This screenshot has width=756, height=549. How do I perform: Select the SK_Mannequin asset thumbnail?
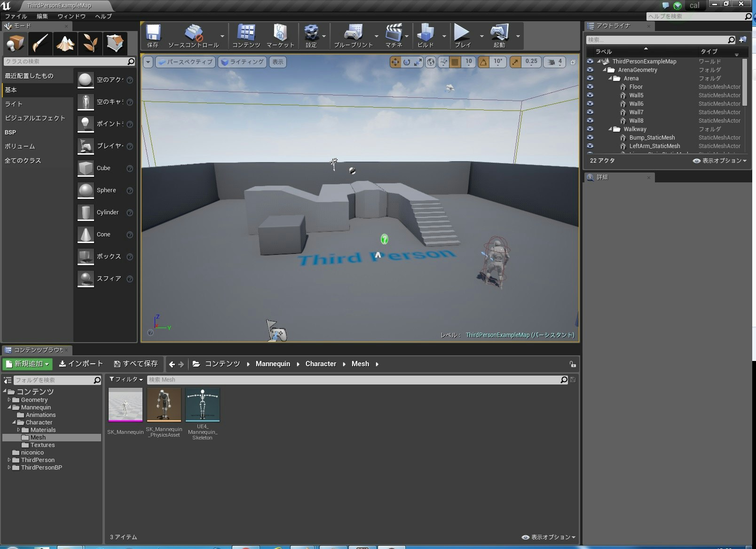[126, 405]
